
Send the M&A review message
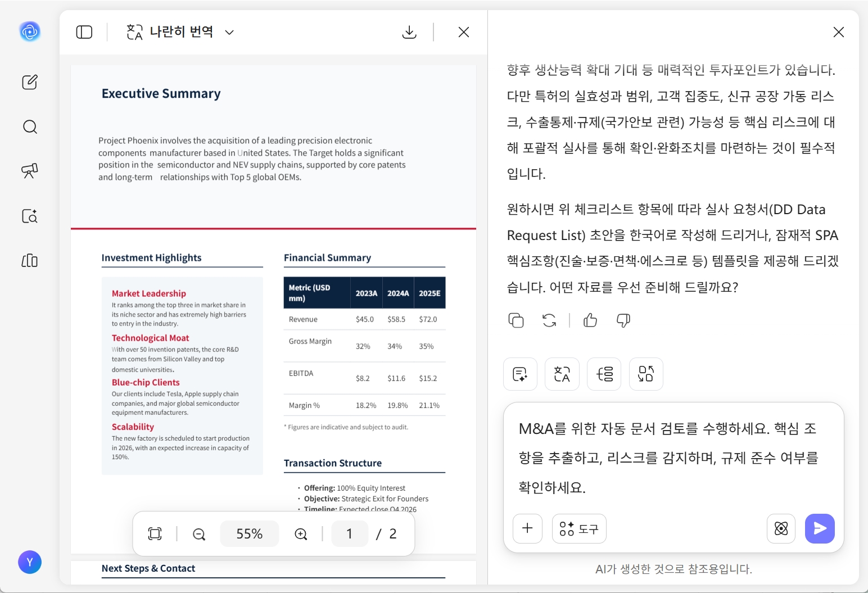(820, 528)
